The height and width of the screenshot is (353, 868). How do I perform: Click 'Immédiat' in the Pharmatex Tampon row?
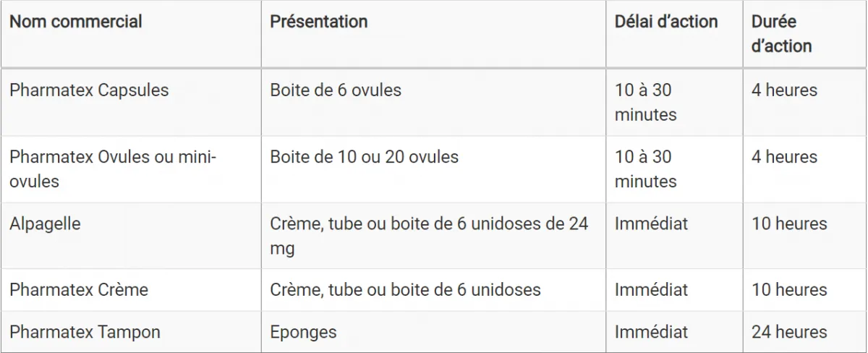(651, 332)
